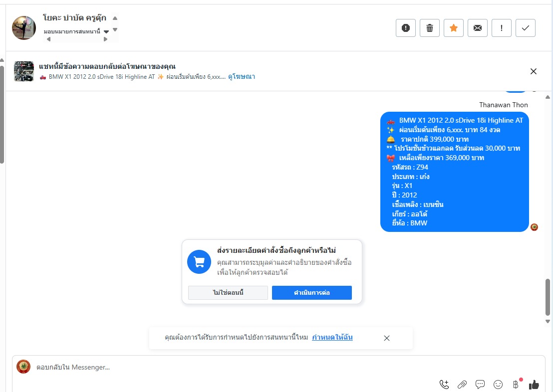Close the ad reply banner

533,71
